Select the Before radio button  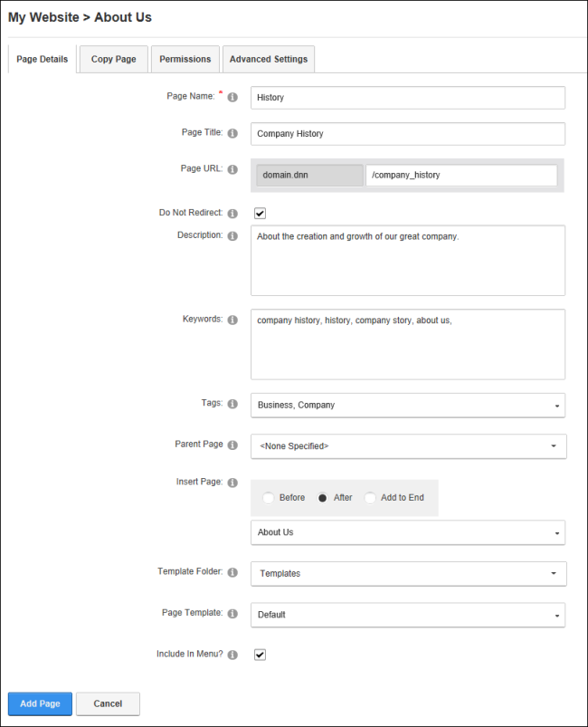tap(269, 498)
